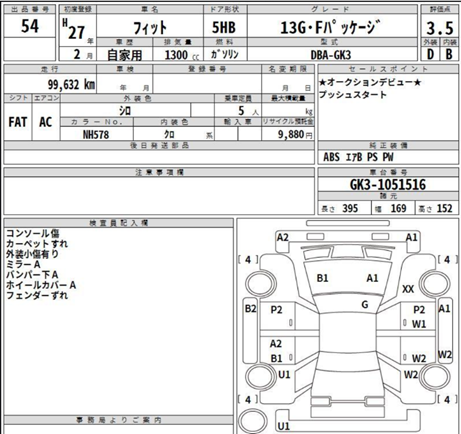Image resolution: width=461 pixels, height=434 pixels.
Task: Click the sales point ★オークションデビュー★
Action: [370, 82]
